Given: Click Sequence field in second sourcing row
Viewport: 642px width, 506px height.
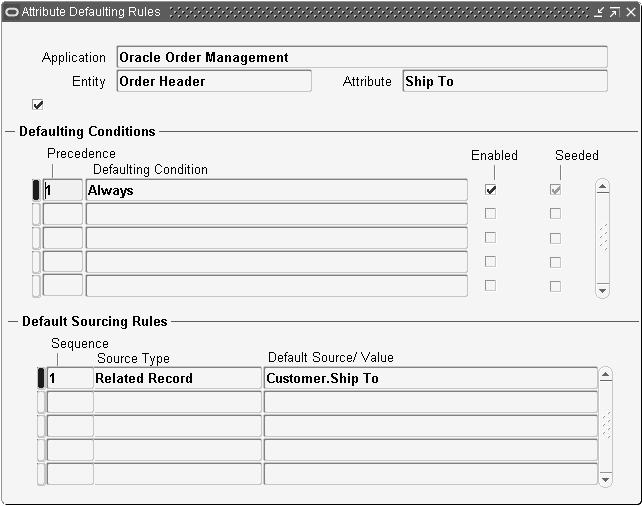Looking at the screenshot, I should coord(70,402).
